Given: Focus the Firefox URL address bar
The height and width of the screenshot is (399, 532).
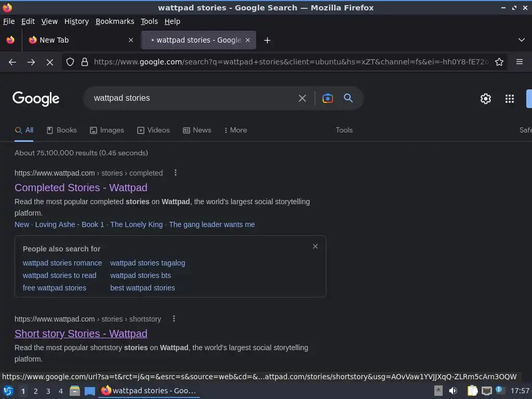Looking at the screenshot, I should click(x=291, y=62).
